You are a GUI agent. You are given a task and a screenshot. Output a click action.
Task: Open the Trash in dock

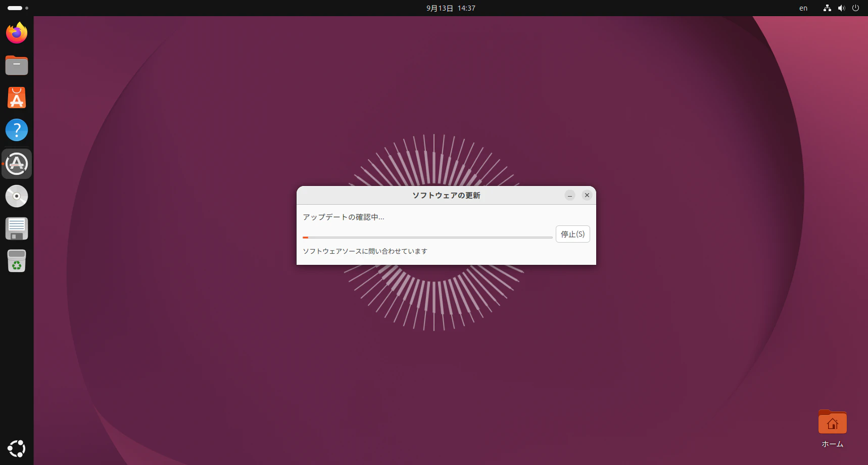17,261
